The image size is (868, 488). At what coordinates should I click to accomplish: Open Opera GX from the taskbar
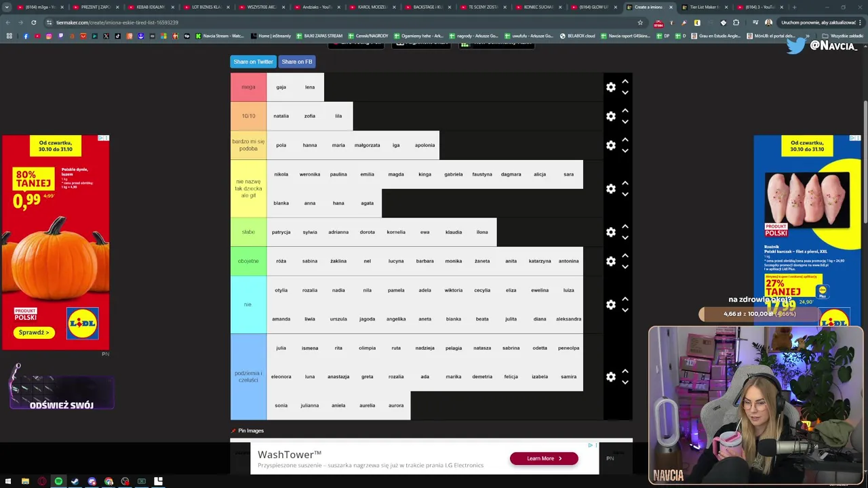(42, 481)
